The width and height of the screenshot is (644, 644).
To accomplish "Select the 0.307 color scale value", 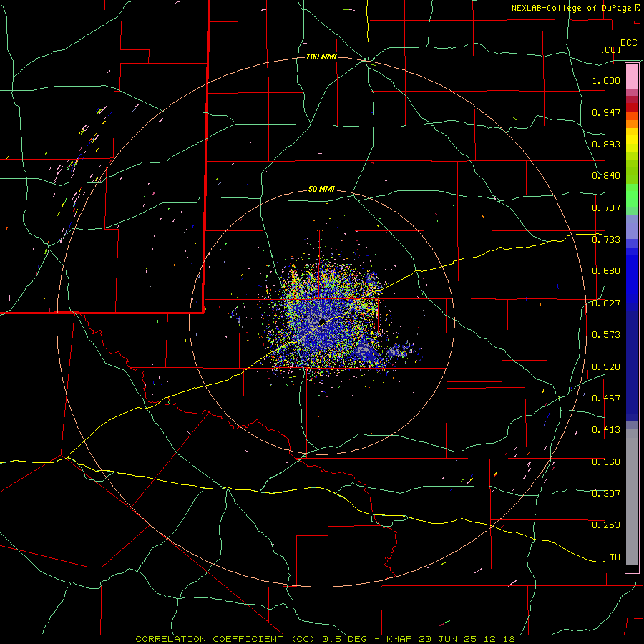I will 606,494.
